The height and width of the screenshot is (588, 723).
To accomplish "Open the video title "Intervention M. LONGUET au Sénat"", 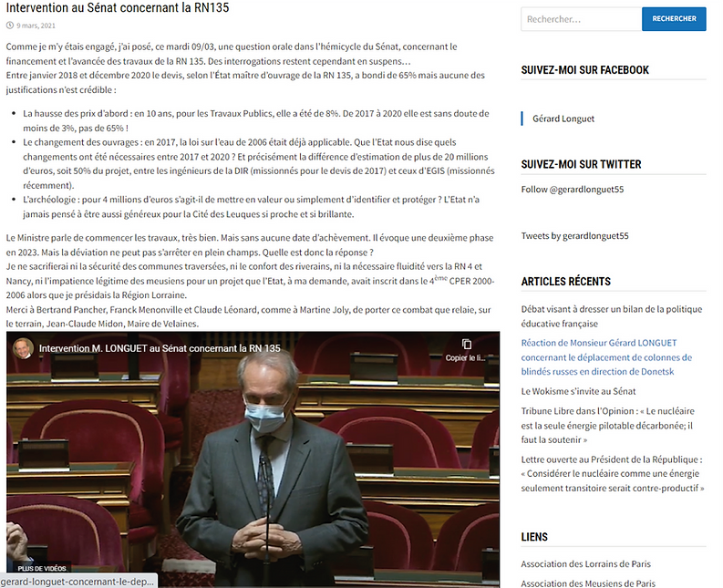I will [x=159, y=348].
